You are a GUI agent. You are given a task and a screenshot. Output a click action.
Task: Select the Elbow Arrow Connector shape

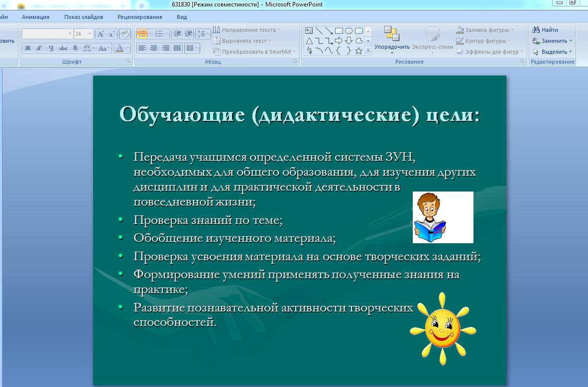(329, 41)
